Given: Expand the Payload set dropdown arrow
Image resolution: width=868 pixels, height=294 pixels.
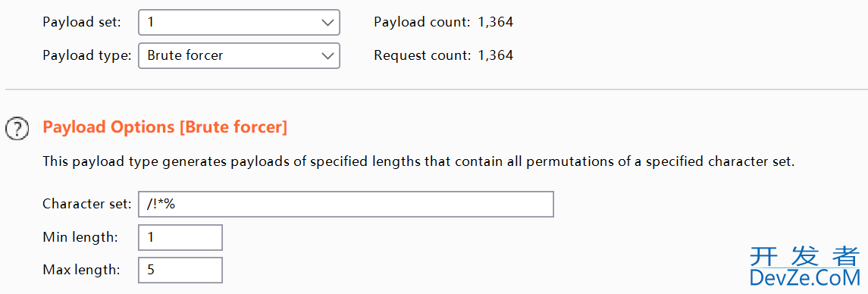Looking at the screenshot, I should point(327,22).
